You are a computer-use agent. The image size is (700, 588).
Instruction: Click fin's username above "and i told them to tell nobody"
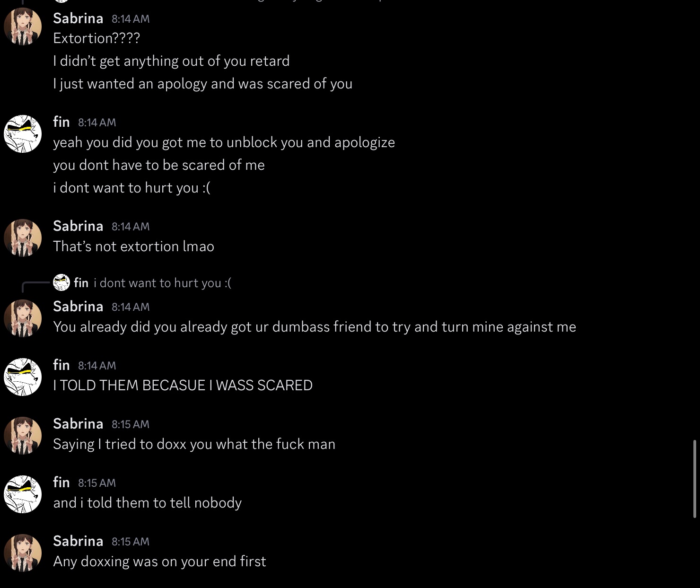point(61,482)
